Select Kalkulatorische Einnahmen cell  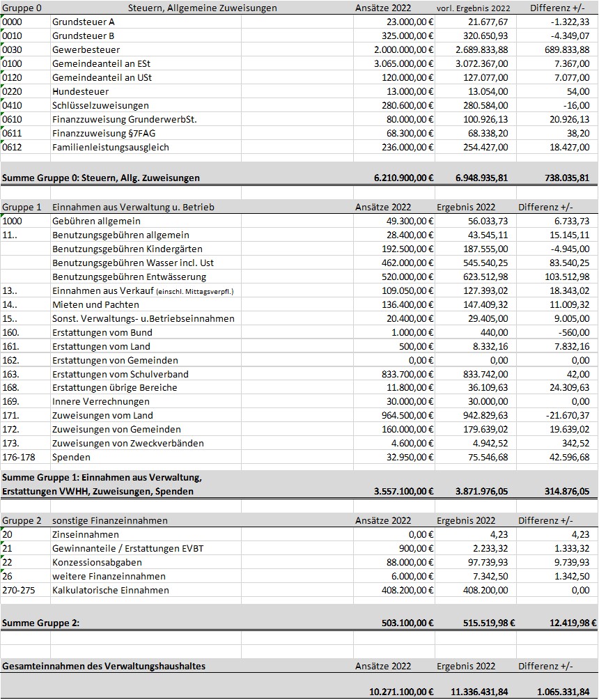click(x=146, y=590)
